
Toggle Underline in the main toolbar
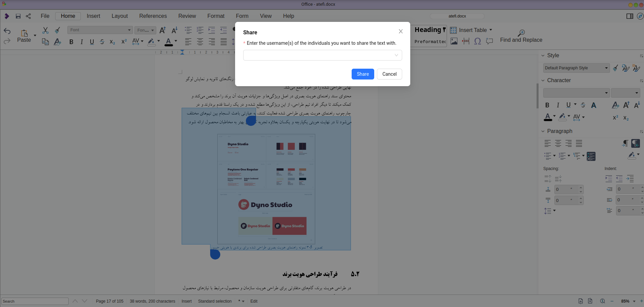click(x=92, y=42)
